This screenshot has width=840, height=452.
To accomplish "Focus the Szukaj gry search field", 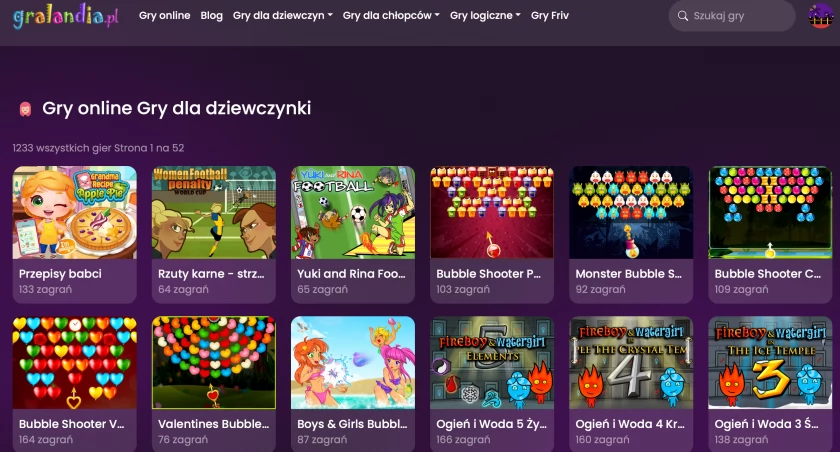I will point(732,16).
